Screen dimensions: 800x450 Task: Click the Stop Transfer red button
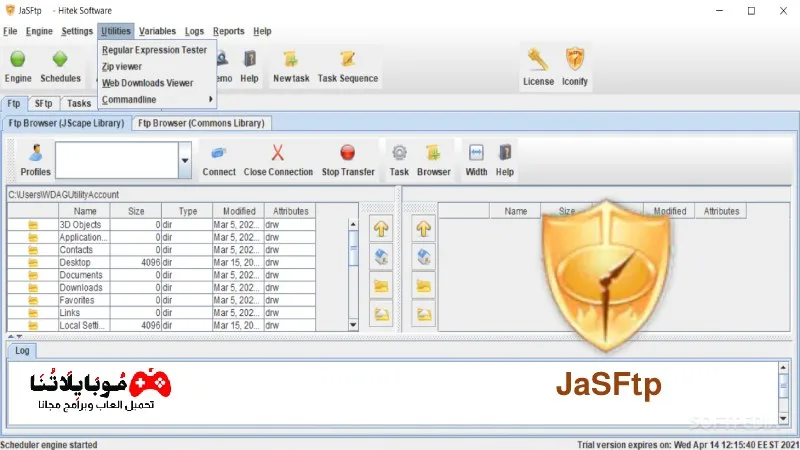(347, 153)
